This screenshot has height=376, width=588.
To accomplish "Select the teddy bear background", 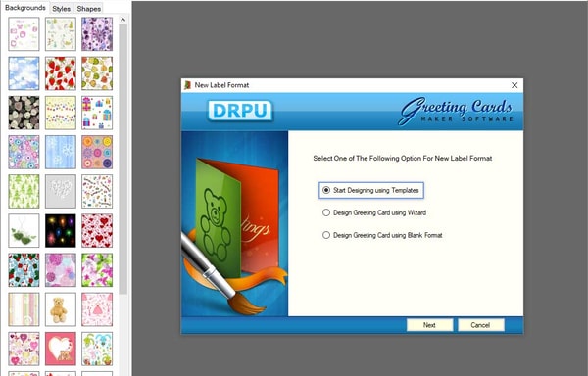I will (61, 309).
